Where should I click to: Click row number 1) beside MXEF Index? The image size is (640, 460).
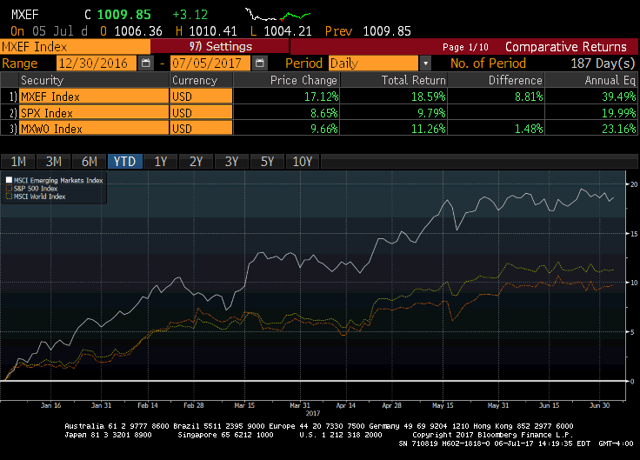click(x=13, y=97)
